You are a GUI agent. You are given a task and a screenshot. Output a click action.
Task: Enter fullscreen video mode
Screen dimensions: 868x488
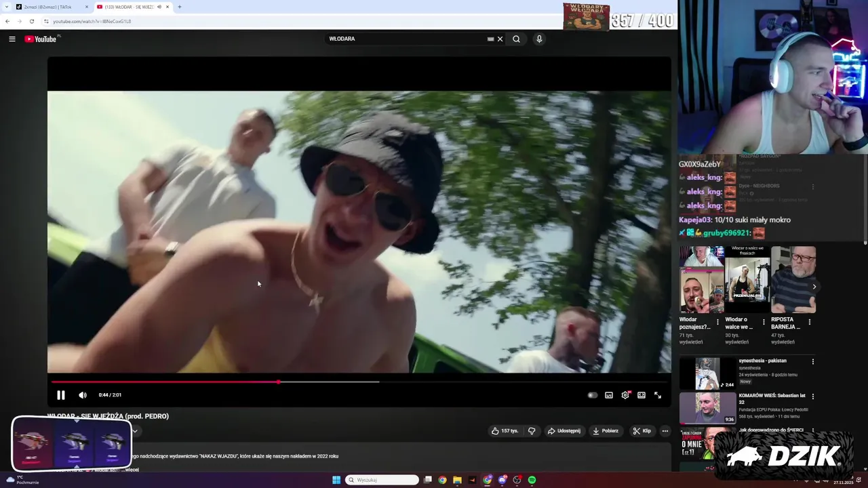point(658,395)
